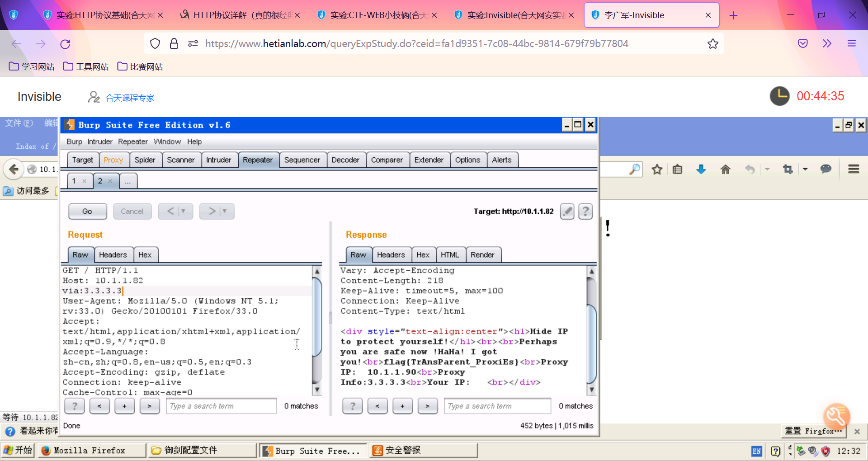Click inner Firefox downloads arrow icon
This screenshot has width=868, height=461.
pyautogui.click(x=701, y=169)
